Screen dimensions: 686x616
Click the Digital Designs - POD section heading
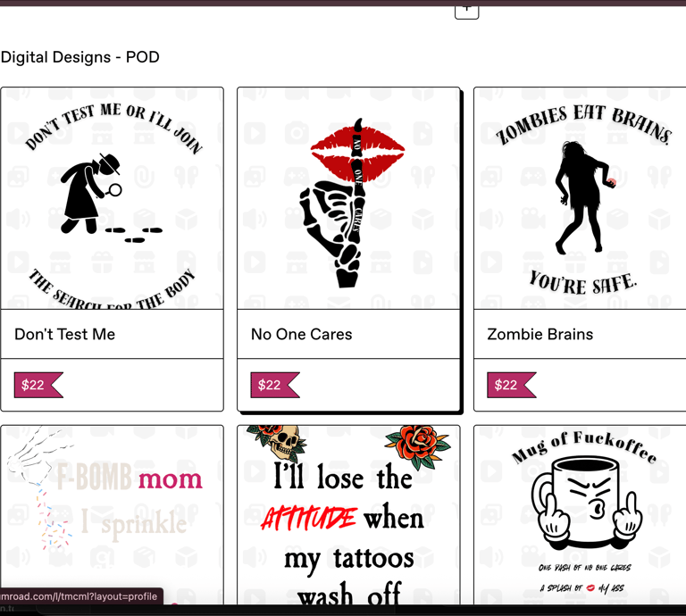(80, 57)
